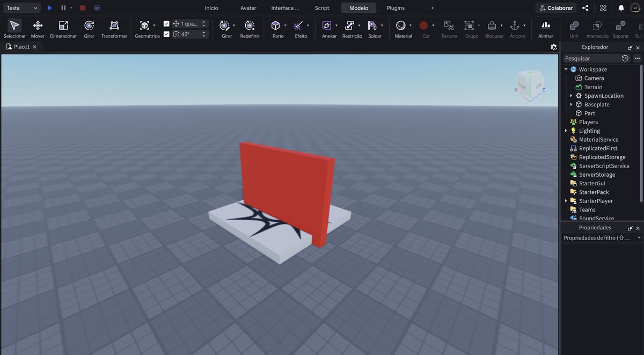The width and height of the screenshot is (644, 355).
Task: Click the Efeito sparkle icon
Action: (298, 26)
